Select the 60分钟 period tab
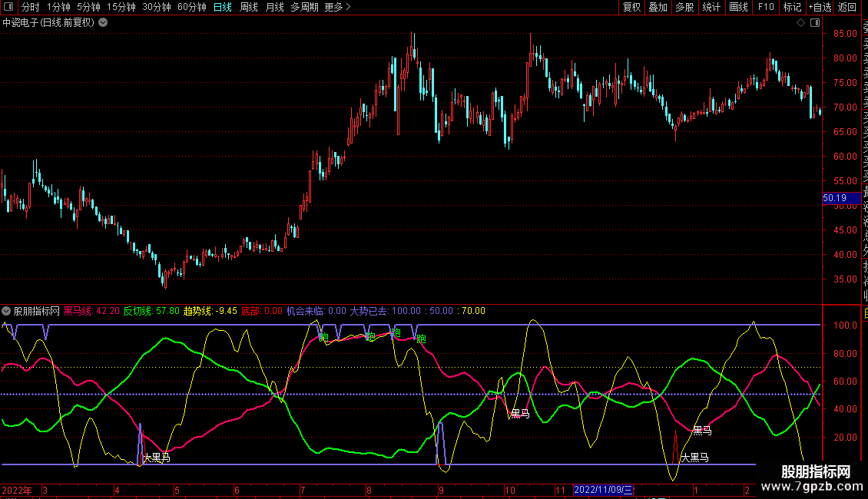The width and height of the screenshot is (868, 499). (x=192, y=8)
